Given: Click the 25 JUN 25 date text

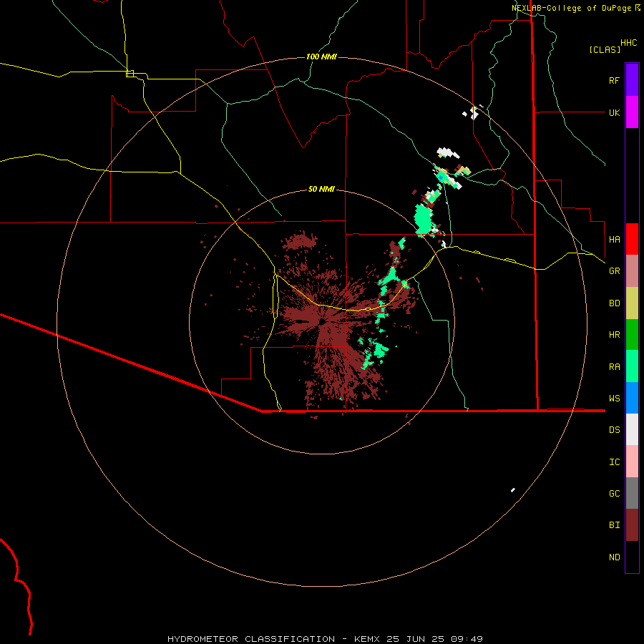Looking at the screenshot, I should pos(415,639).
